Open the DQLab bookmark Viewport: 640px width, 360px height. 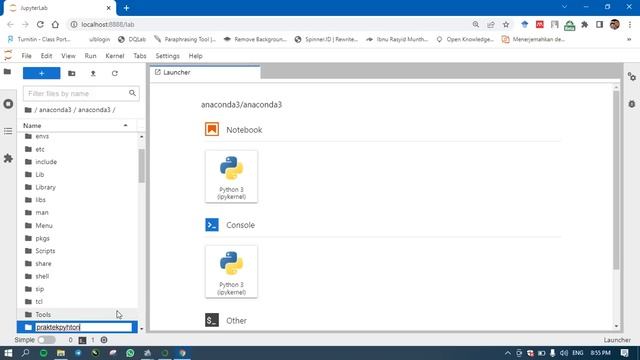click(132, 39)
